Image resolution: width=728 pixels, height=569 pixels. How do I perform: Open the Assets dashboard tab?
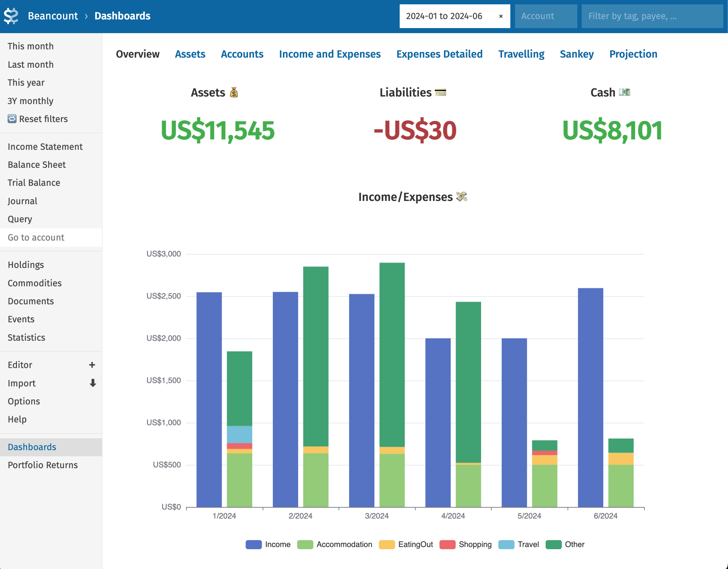click(x=190, y=54)
